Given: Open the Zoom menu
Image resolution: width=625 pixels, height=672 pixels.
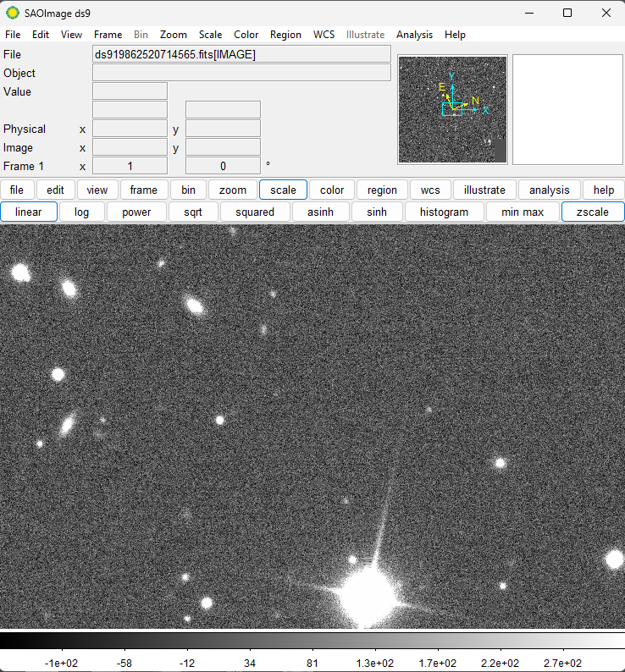Looking at the screenshot, I should 174,35.
